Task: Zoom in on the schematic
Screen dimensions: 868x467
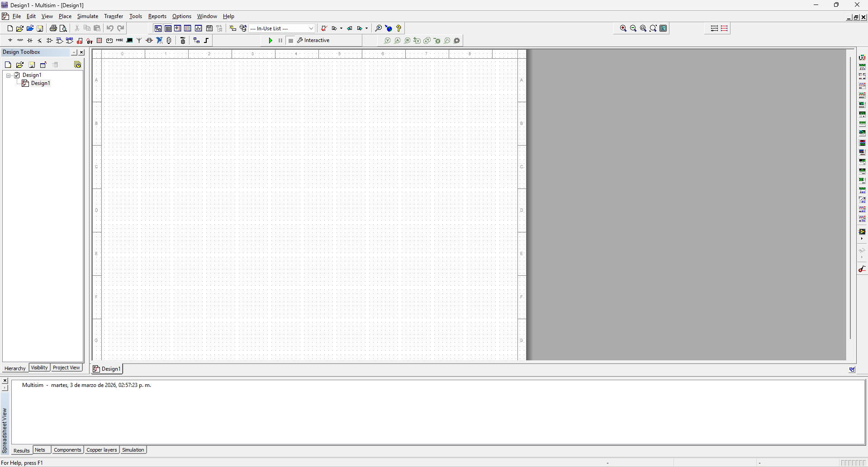Action: [x=623, y=28]
